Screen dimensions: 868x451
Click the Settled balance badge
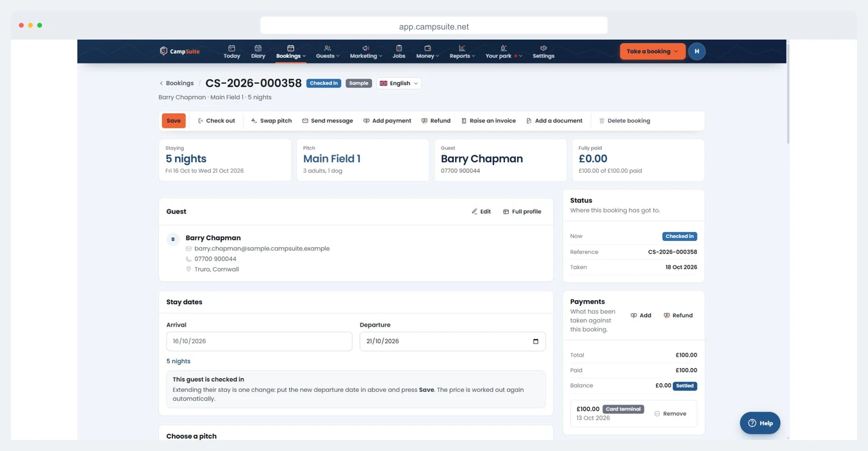pyautogui.click(x=685, y=386)
